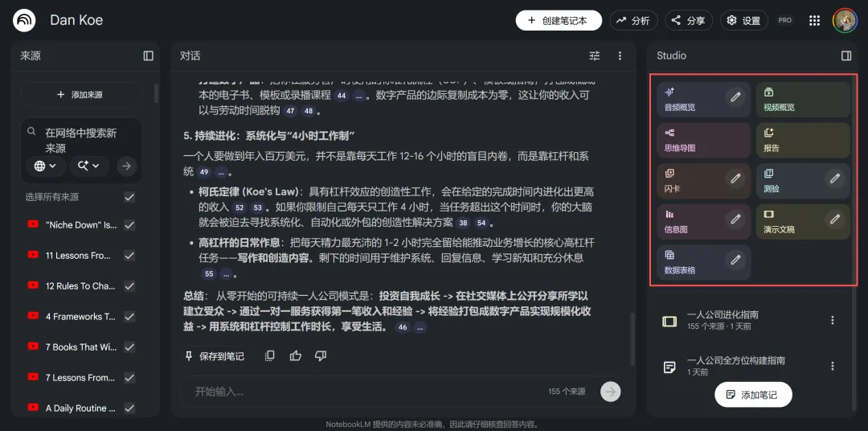868x431 pixels.
Task: Click YouTube icon of 7 Books source
Action: coord(33,347)
